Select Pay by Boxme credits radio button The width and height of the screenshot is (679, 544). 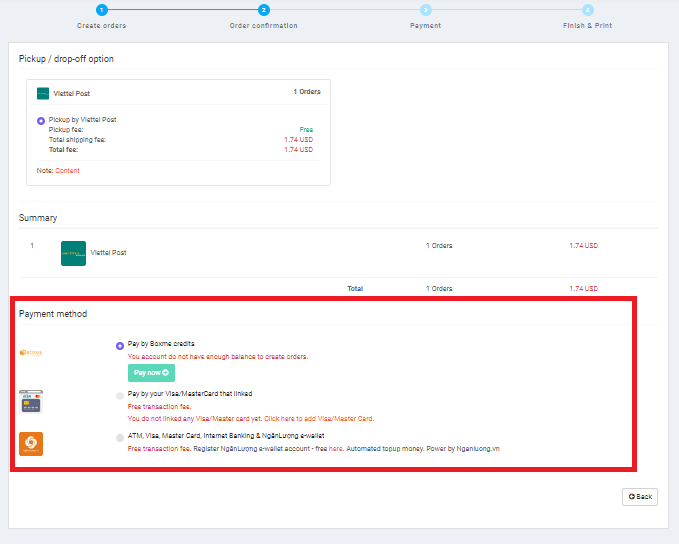coord(120,346)
